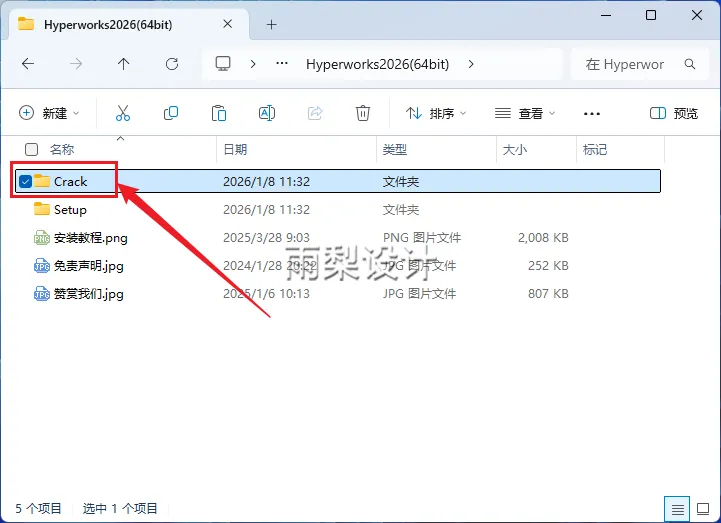Sort by the 大小 column header
The width and height of the screenshot is (721, 523).
(x=515, y=149)
